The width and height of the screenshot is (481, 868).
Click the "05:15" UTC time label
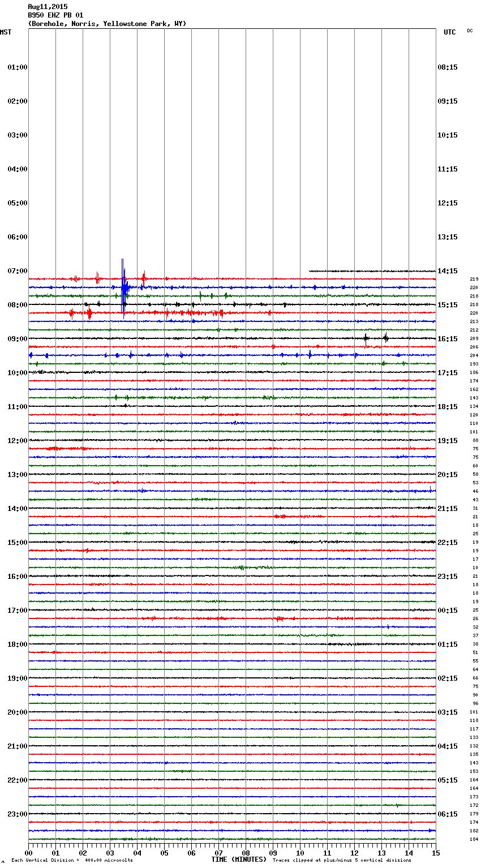(x=448, y=780)
